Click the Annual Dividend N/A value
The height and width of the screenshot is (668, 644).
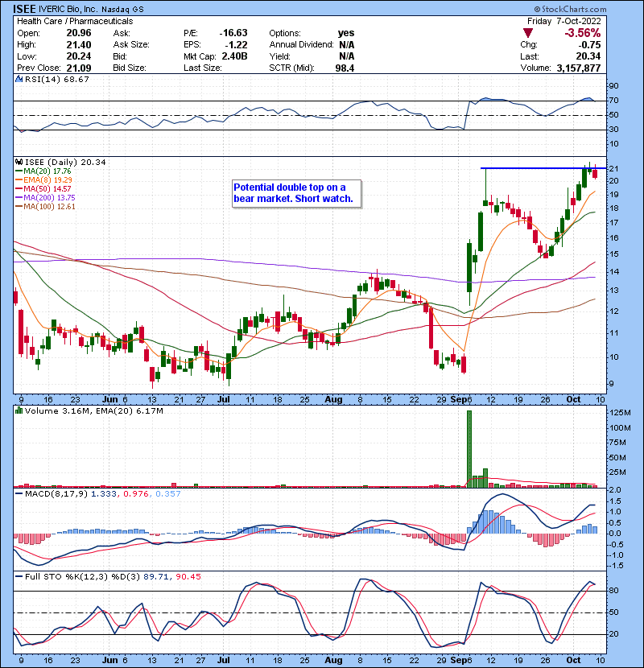point(346,44)
